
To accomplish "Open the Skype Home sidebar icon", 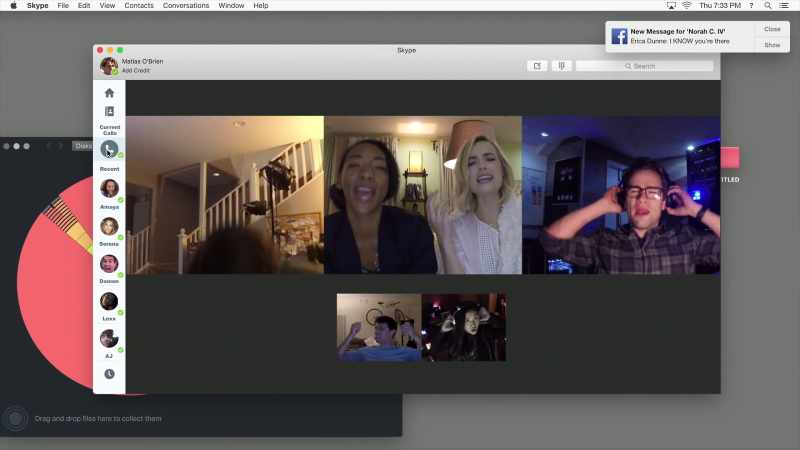I will tap(109, 93).
